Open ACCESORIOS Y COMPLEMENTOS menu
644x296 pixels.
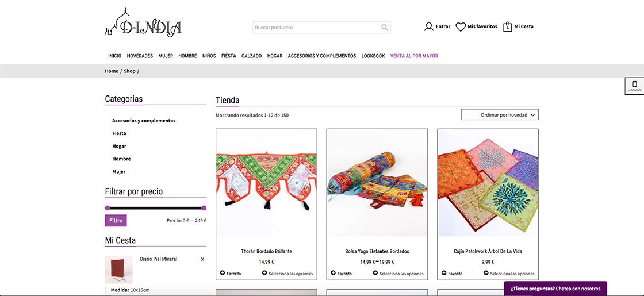[321, 56]
